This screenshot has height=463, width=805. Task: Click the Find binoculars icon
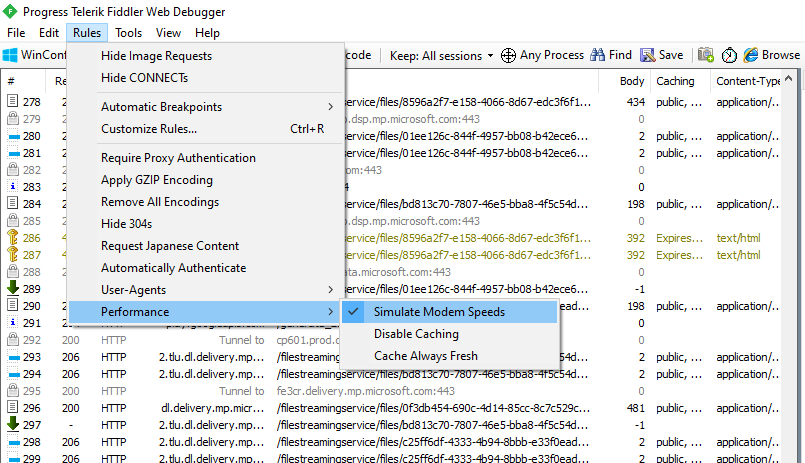click(598, 55)
